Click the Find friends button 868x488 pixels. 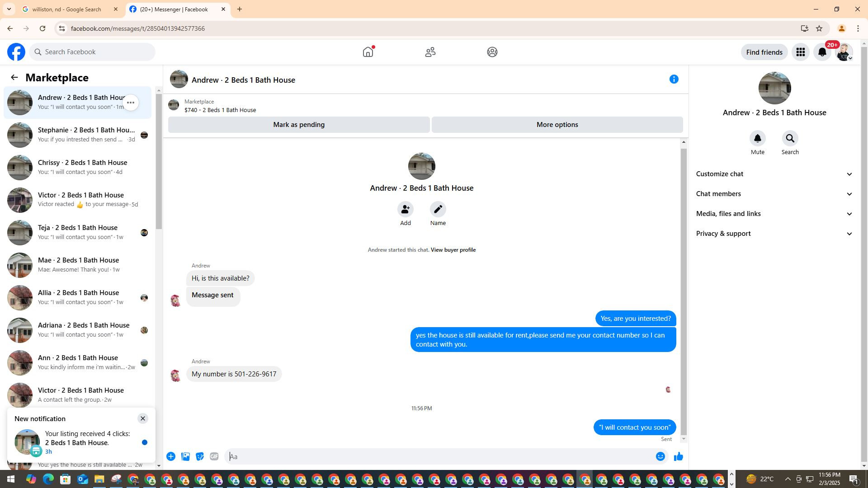[764, 52]
